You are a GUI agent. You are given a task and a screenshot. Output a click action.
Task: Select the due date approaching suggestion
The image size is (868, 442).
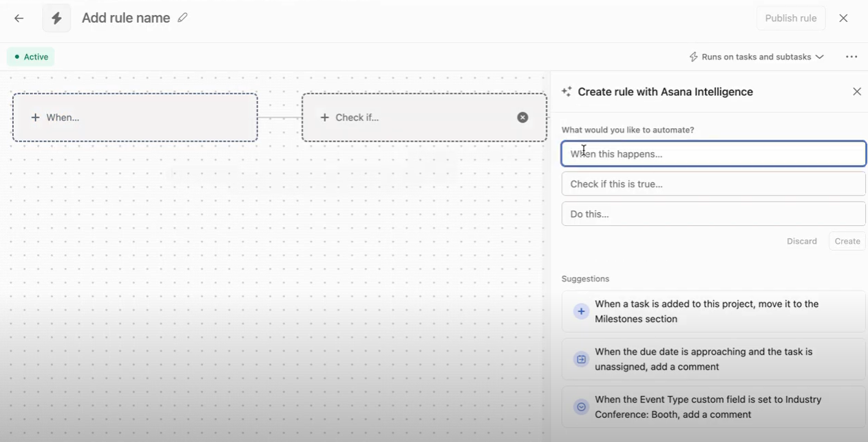(x=713, y=359)
